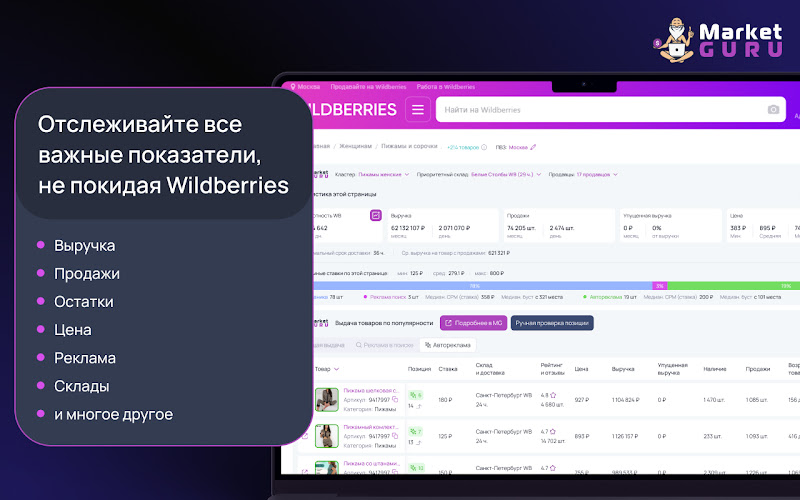The image size is (800, 500).
Task: Click the Наличие column header
Action: [x=715, y=369]
